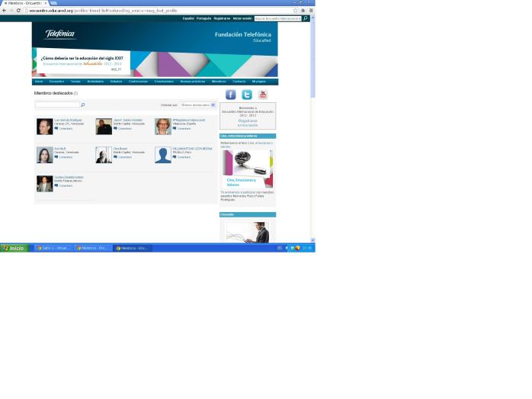532x399 pixels.
Task: Go back with the browser back arrow
Action: pos(4,11)
